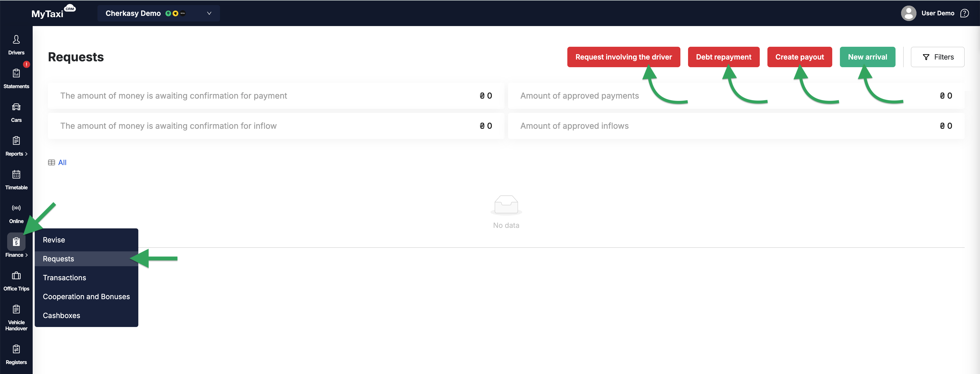
Task: Click the Amount of approved inflows card
Action: 736,126
